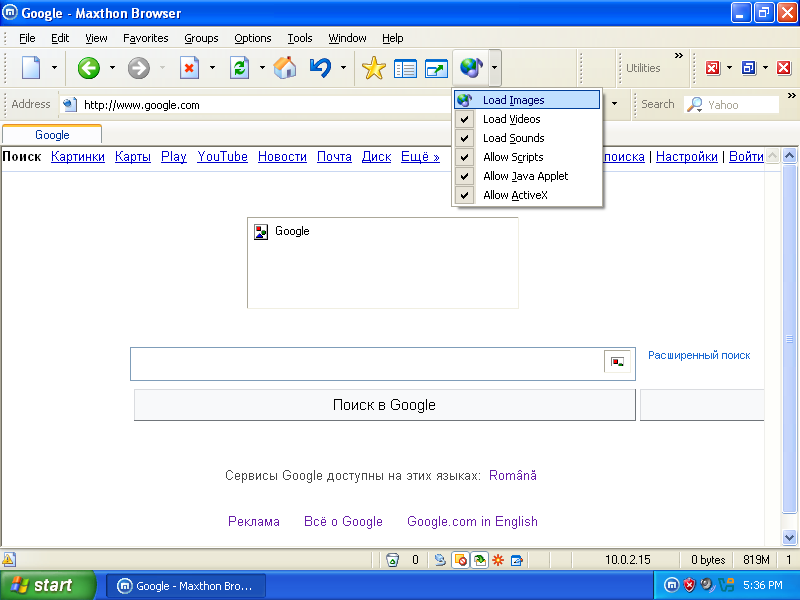Click the orange gear icon in status bar
800x600 pixels.
tap(498, 560)
